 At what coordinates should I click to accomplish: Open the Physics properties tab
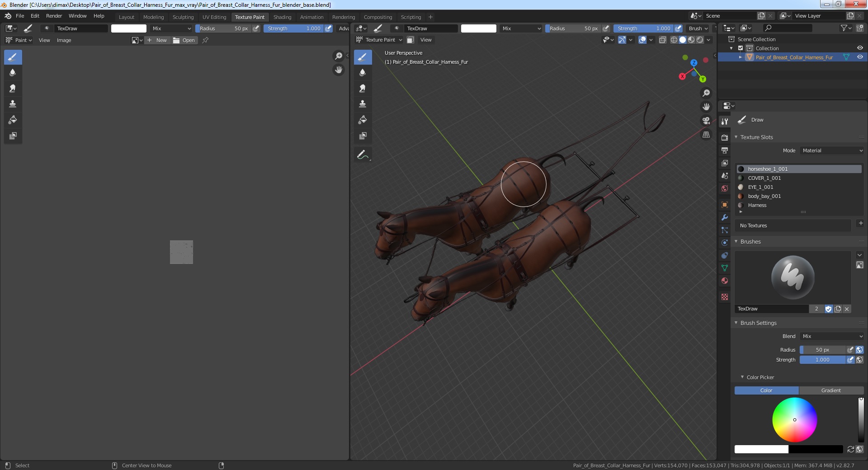coord(725,243)
